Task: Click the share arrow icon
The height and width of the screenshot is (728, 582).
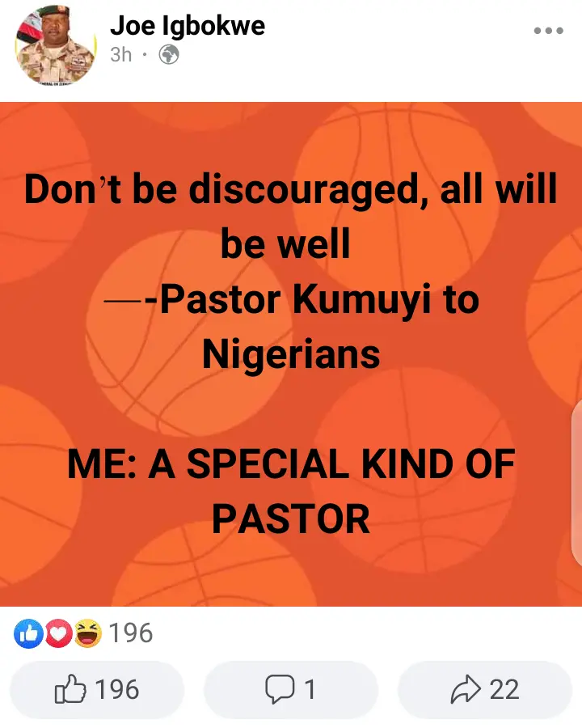Action: coord(466,689)
